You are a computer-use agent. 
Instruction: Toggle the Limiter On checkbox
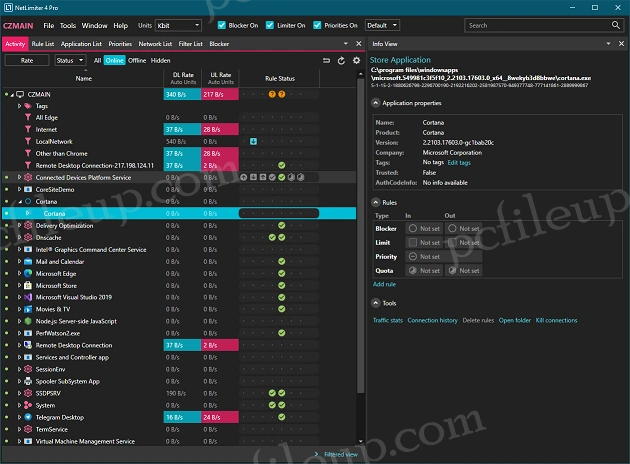(x=270, y=25)
